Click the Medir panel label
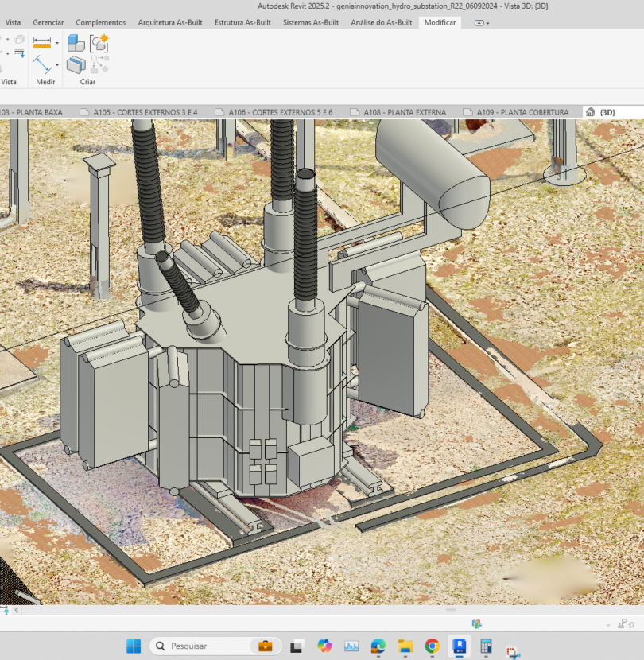The height and width of the screenshot is (660, 644). click(45, 82)
